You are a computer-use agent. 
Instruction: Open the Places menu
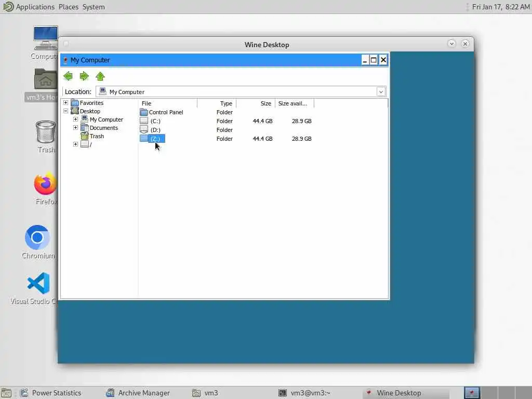tap(68, 7)
